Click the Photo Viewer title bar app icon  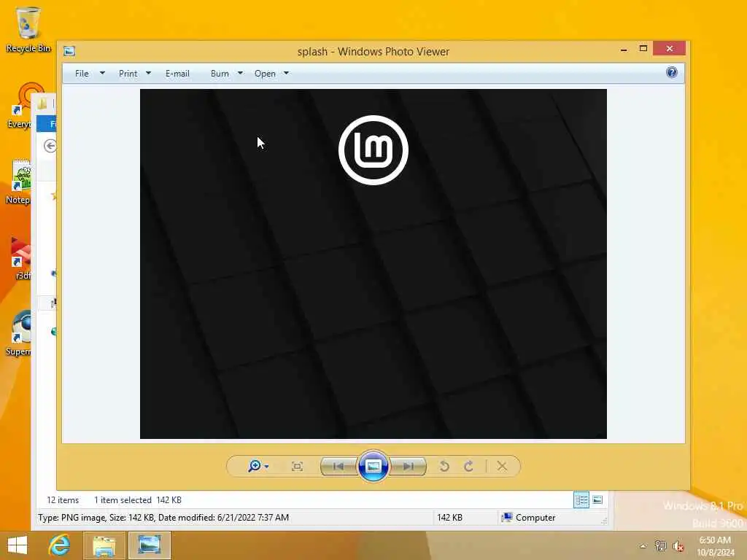(x=69, y=51)
